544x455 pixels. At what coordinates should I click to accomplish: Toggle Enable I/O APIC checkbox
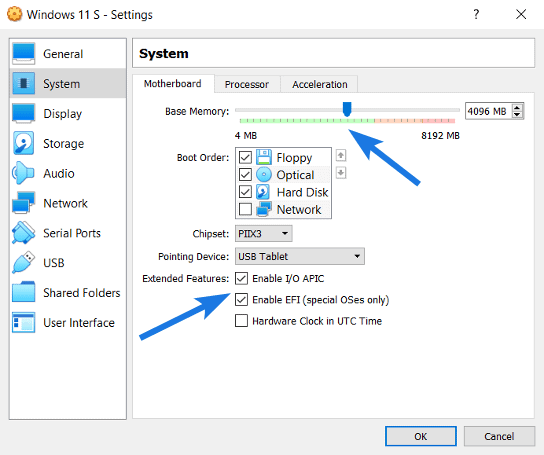(241, 278)
